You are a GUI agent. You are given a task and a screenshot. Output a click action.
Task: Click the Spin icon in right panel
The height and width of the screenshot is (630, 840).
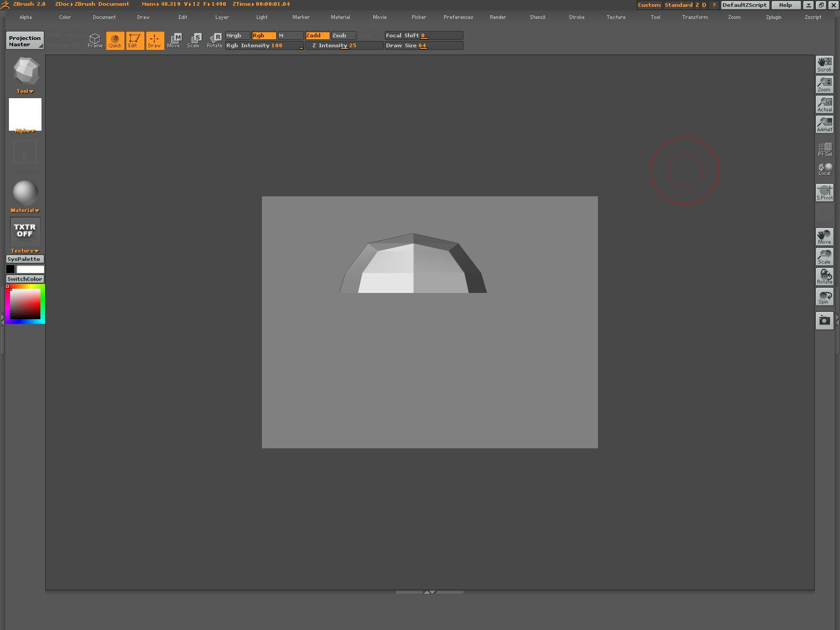click(824, 297)
